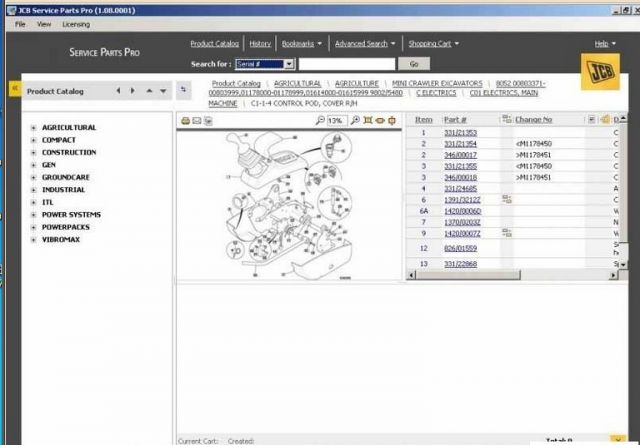Click the notes column header icon
Image resolution: width=640 pixels, height=445 pixels.
tap(591, 119)
